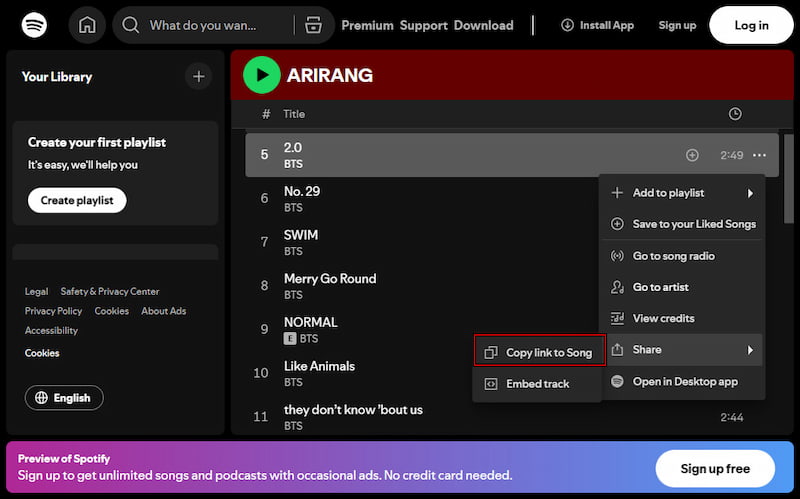Click the Title column header

point(294,114)
